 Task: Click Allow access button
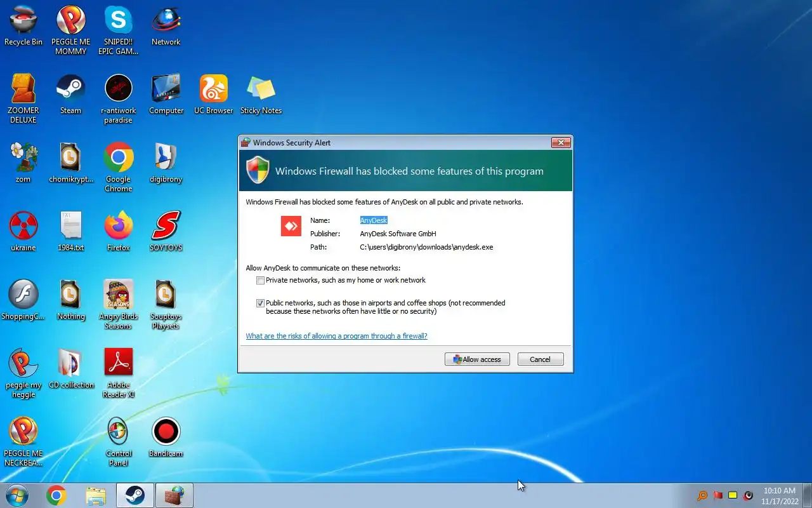(x=477, y=359)
